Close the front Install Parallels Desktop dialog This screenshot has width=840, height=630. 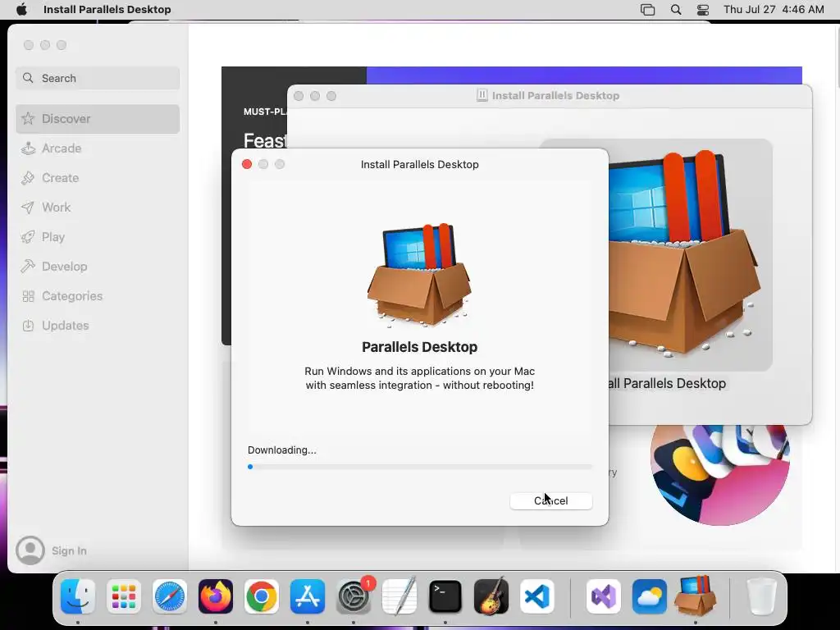[x=247, y=164]
